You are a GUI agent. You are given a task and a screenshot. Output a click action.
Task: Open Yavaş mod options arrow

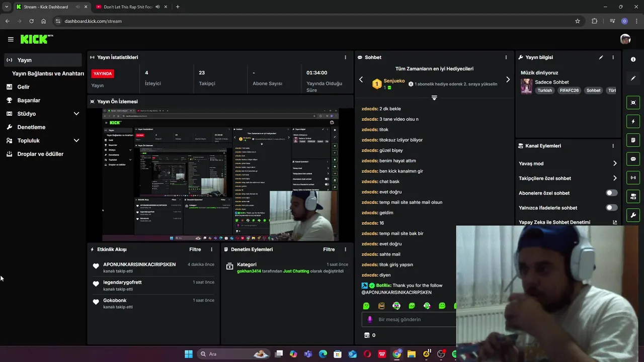coord(615,163)
